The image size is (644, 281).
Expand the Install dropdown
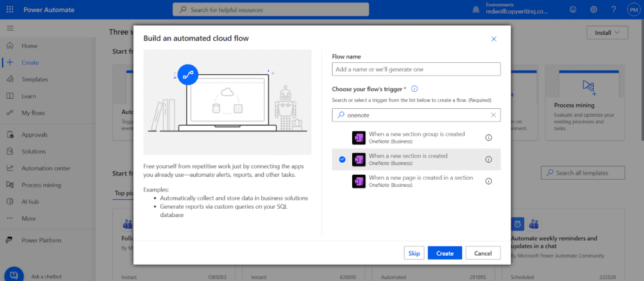tap(606, 33)
